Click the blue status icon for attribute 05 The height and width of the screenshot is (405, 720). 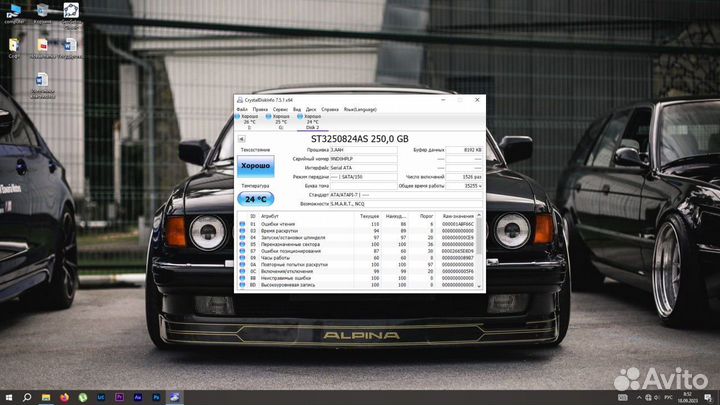coord(242,243)
